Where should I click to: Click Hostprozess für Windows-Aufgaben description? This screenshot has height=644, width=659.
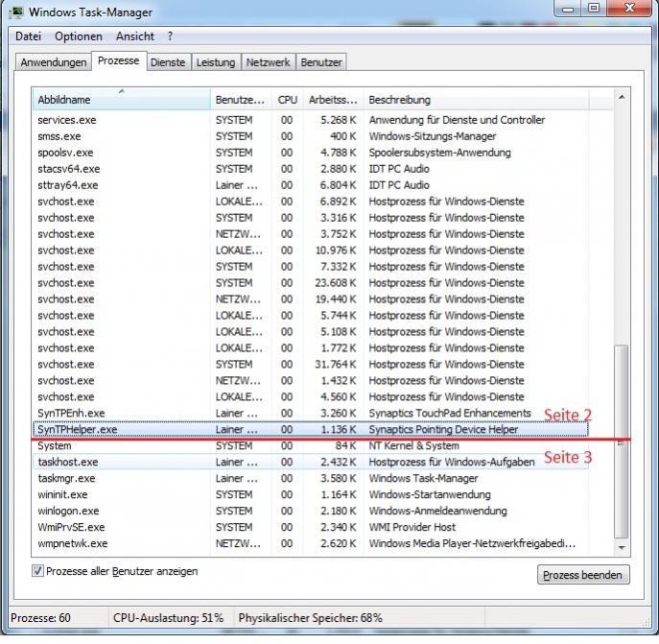coord(452,462)
